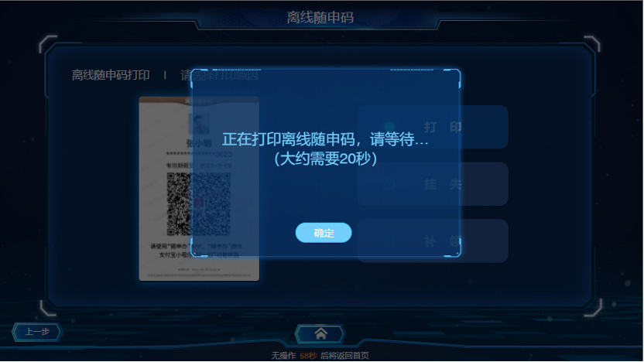The height and width of the screenshot is (362, 644).
Task: Click the card's bottom instruction text
Action: (x=199, y=251)
